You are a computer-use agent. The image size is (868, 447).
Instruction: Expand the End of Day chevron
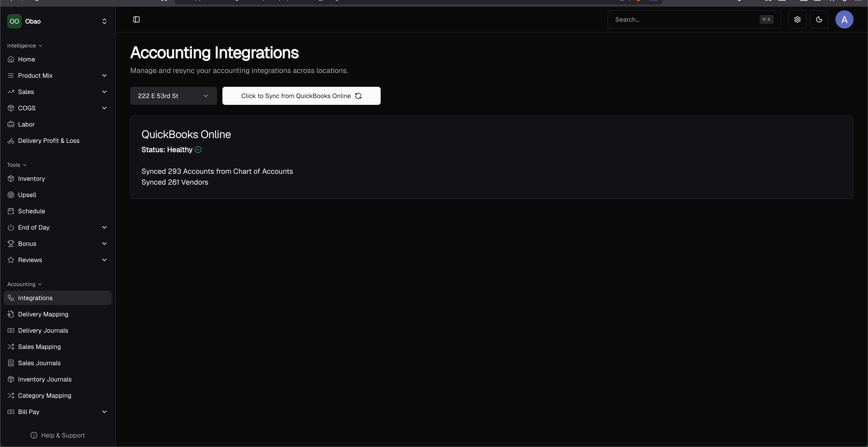(x=104, y=227)
